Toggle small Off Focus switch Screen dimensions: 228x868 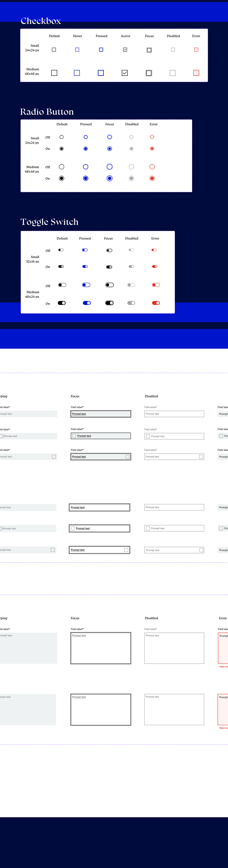109,250
